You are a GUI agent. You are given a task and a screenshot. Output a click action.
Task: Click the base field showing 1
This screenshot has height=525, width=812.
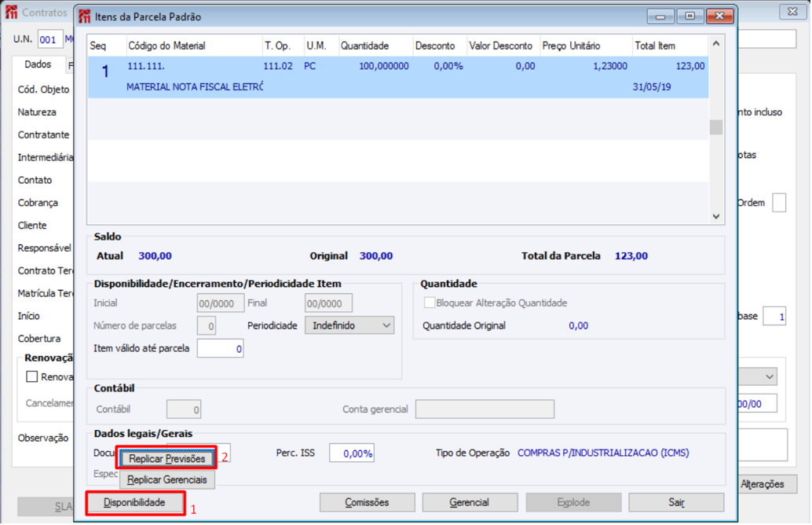pos(775,316)
